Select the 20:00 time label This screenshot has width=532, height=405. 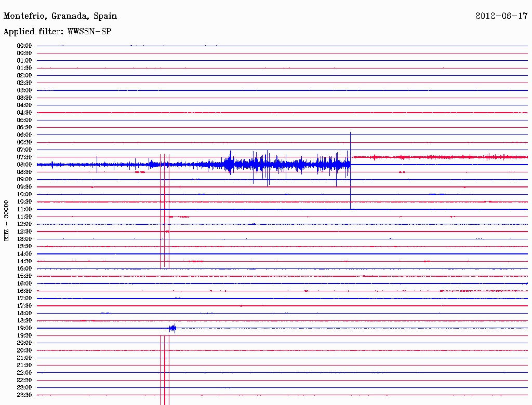coord(24,343)
